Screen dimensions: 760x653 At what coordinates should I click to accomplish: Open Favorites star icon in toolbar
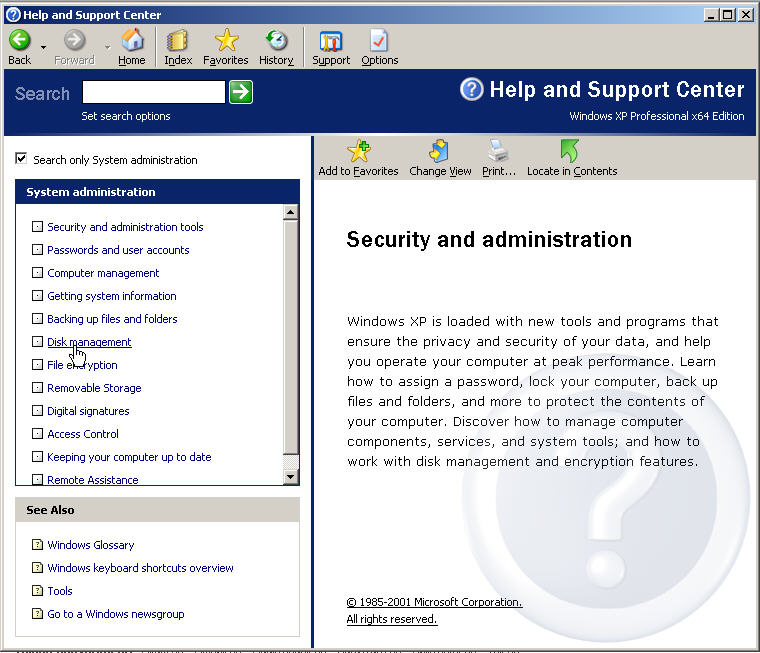pyautogui.click(x=226, y=40)
